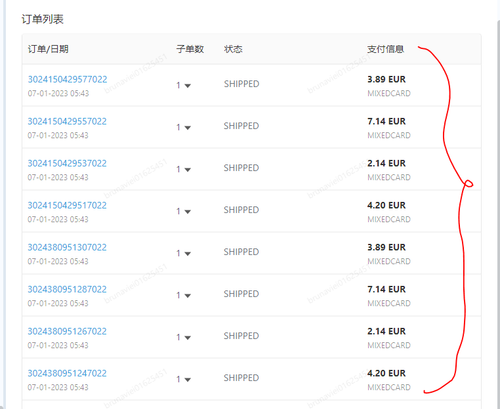
Task: Expand sub-orders for order 3024150429577022
Action: (x=188, y=86)
